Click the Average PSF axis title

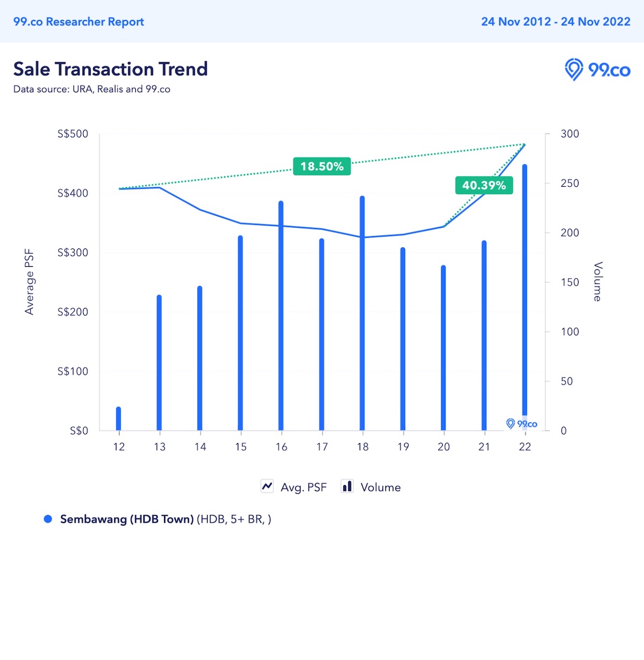pos(30,282)
